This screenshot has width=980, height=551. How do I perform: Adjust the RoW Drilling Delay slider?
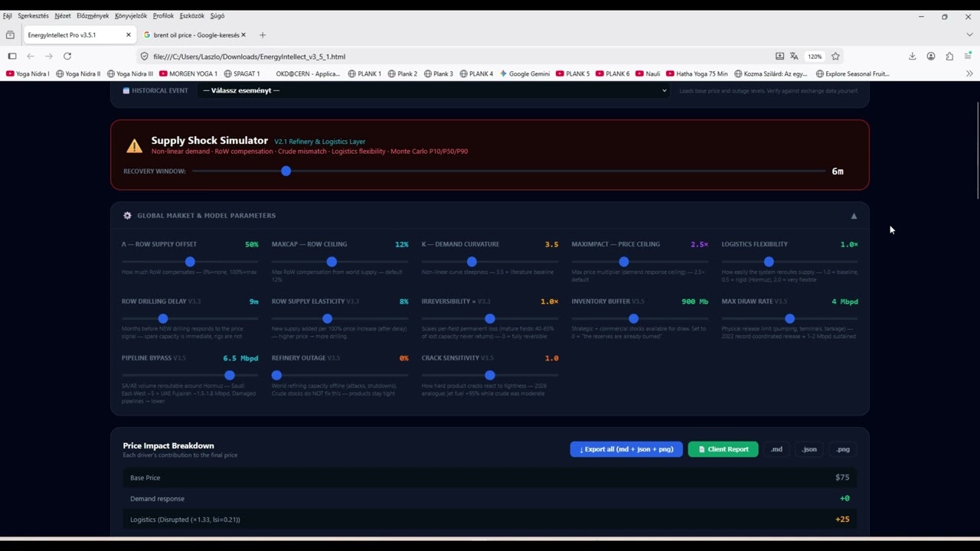[190, 318]
